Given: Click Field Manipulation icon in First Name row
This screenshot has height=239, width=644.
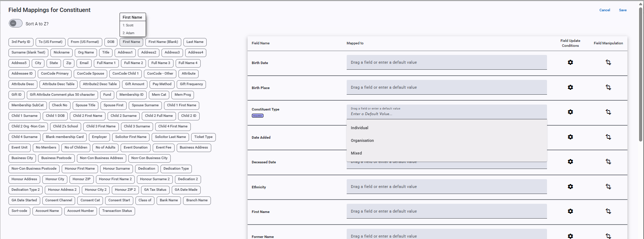Looking at the screenshot, I should tap(608, 211).
